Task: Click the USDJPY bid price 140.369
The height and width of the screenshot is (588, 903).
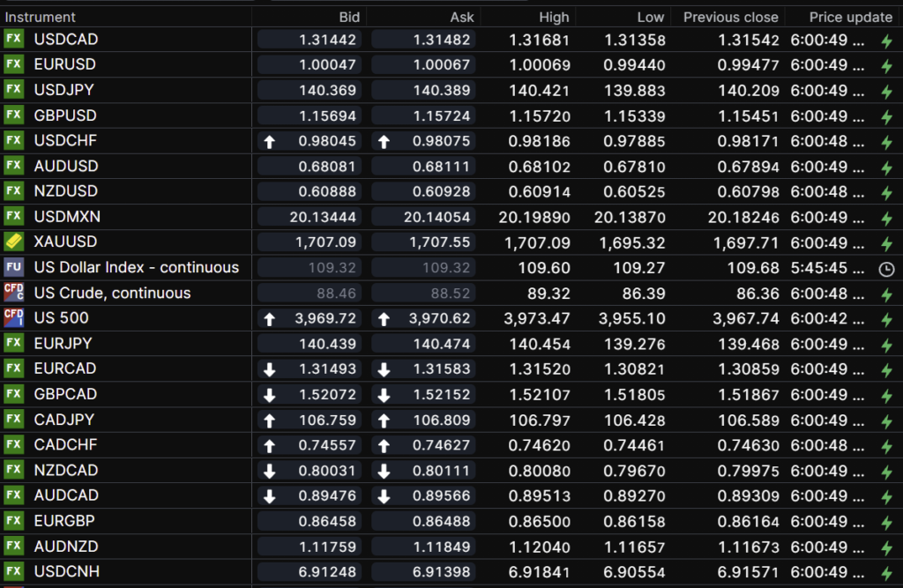Action: (x=310, y=90)
